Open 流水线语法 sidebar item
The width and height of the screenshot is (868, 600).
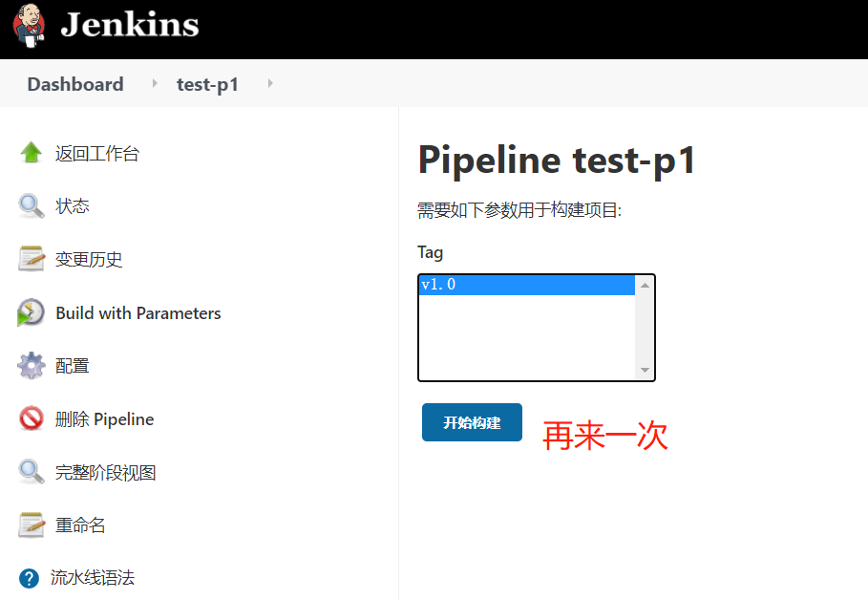[93, 578]
